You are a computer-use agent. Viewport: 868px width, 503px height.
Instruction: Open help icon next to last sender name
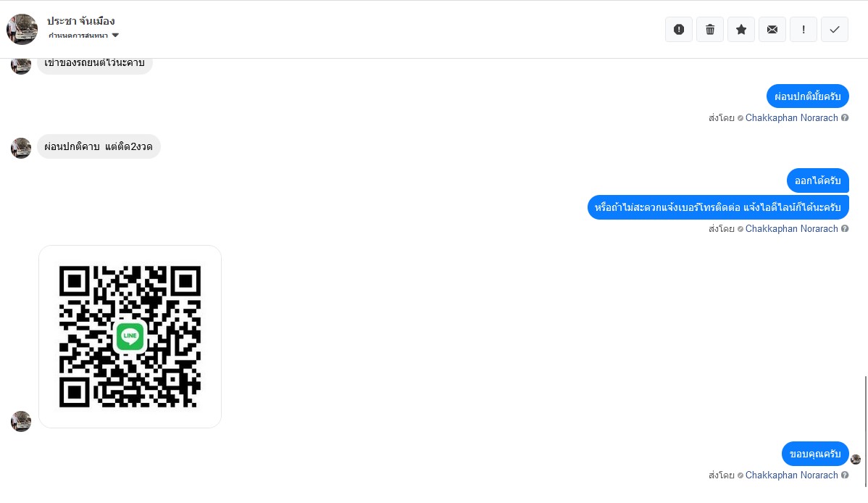tap(845, 475)
